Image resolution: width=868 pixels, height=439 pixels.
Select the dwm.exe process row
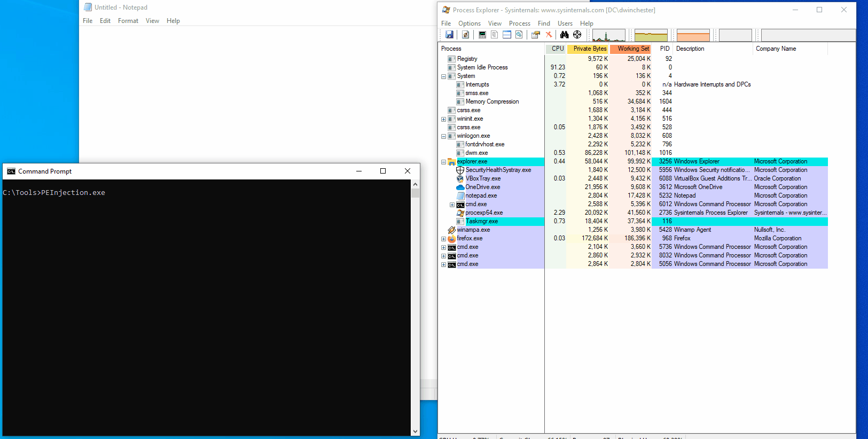633,153
